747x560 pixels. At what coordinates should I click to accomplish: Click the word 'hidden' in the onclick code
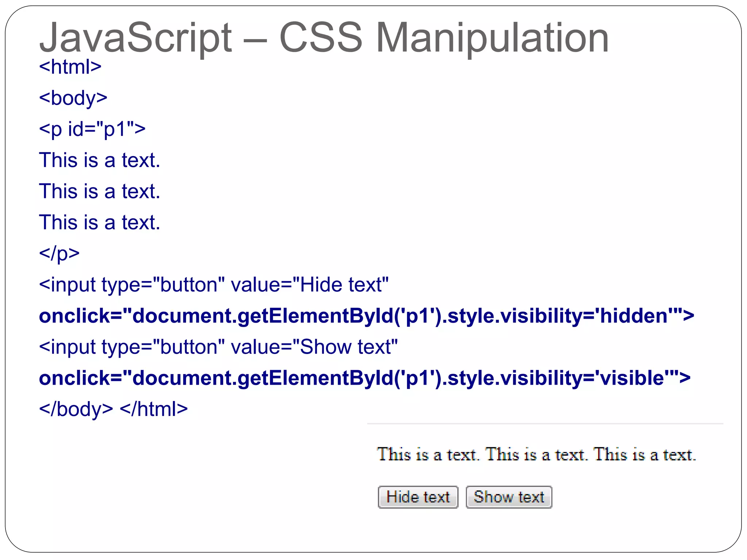click(634, 316)
